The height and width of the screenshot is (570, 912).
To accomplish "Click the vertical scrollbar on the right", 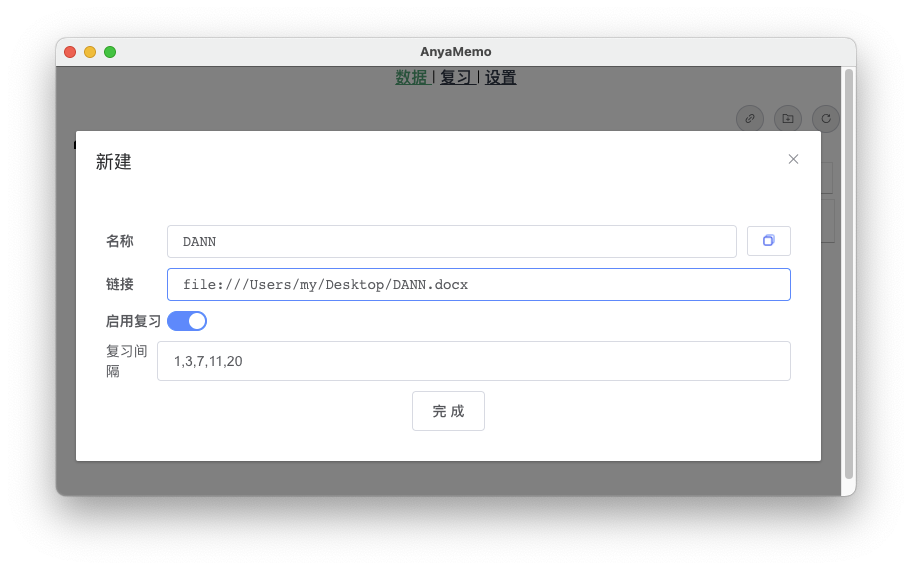I will click(x=849, y=270).
